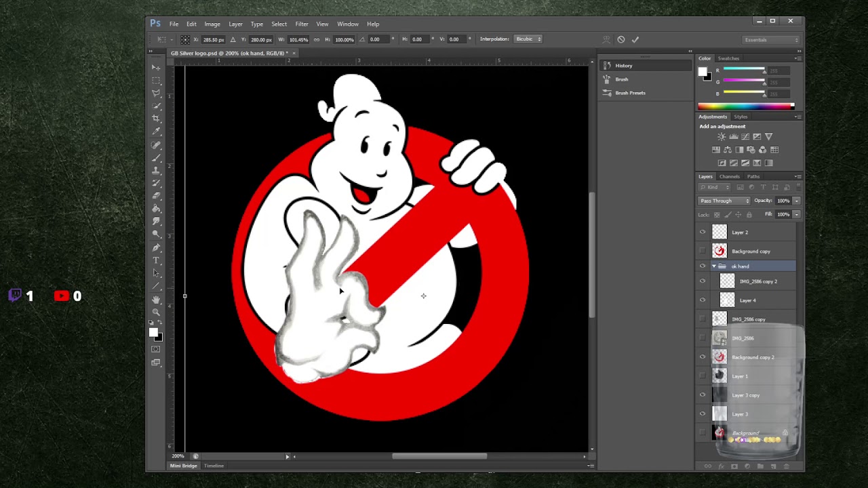868x488 pixels.
Task: Open the Essentials workspace dropdown
Action: (772, 40)
